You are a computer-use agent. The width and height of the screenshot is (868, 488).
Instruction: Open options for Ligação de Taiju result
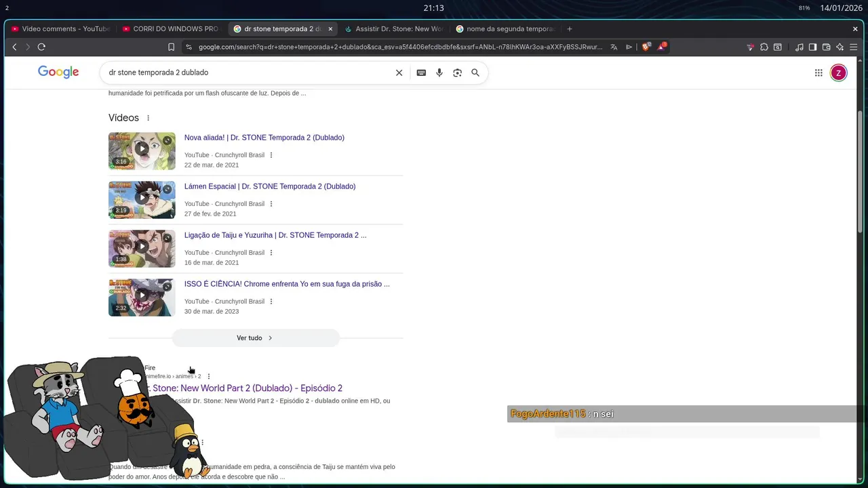click(x=271, y=253)
